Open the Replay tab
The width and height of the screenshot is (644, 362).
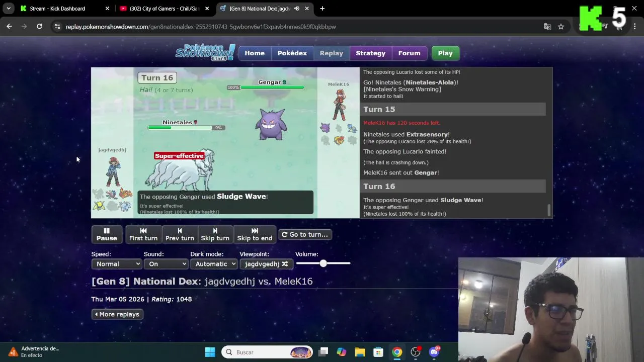(332, 53)
